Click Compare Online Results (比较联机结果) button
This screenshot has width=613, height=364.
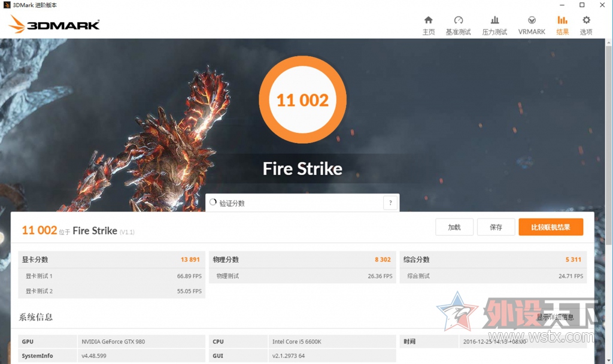pos(551,227)
